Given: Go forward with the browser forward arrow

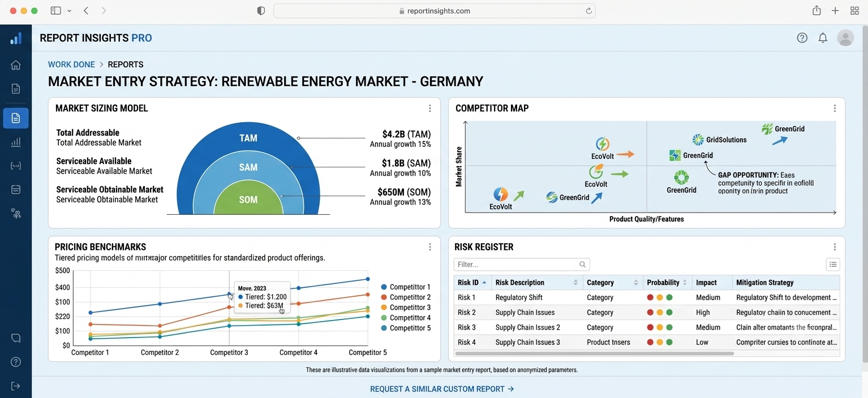Looking at the screenshot, I should 104,11.
